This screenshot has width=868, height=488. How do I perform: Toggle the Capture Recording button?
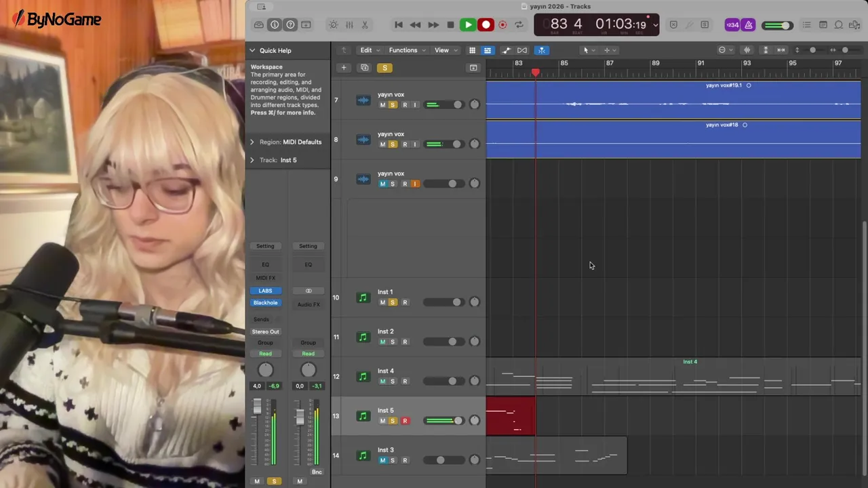(502, 25)
